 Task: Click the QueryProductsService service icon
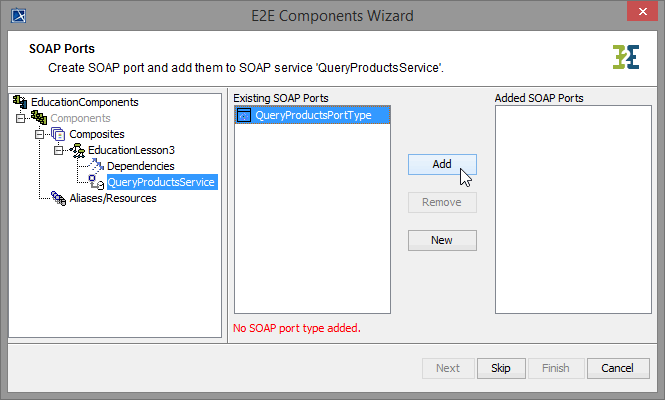(97, 182)
